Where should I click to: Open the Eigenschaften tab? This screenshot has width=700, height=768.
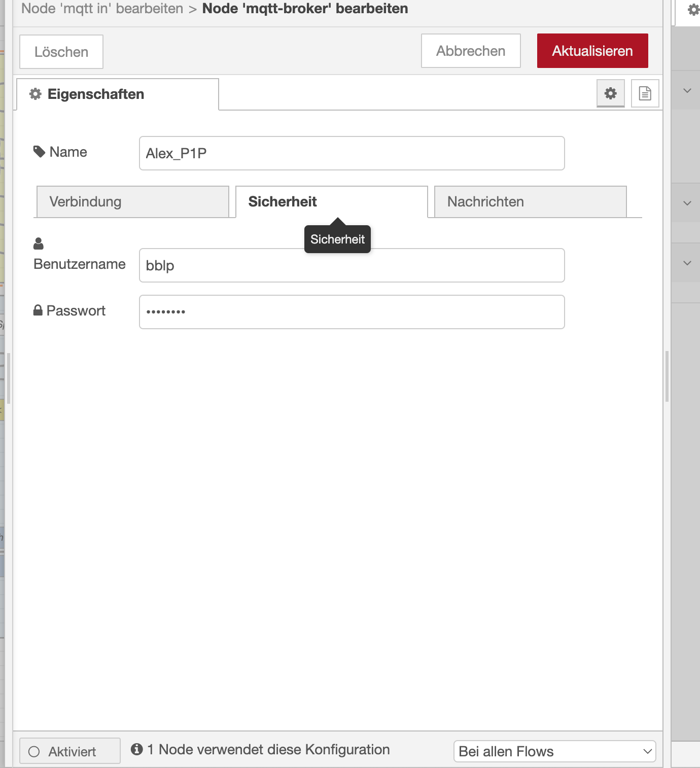pyautogui.click(x=118, y=94)
